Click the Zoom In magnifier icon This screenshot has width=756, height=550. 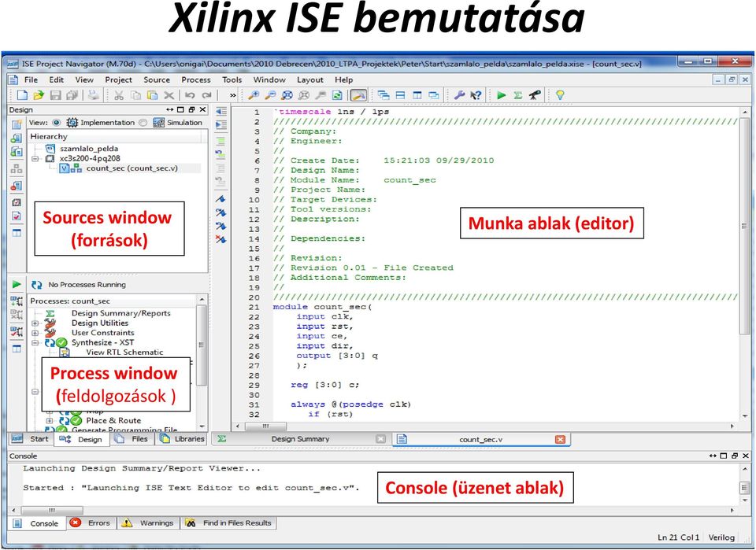254,95
